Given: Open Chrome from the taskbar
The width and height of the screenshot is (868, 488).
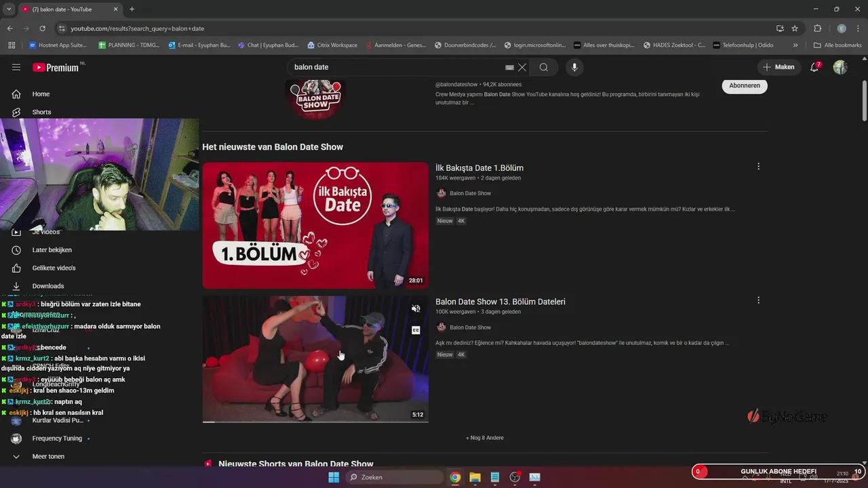Looking at the screenshot, I should (x=455, y=477).
